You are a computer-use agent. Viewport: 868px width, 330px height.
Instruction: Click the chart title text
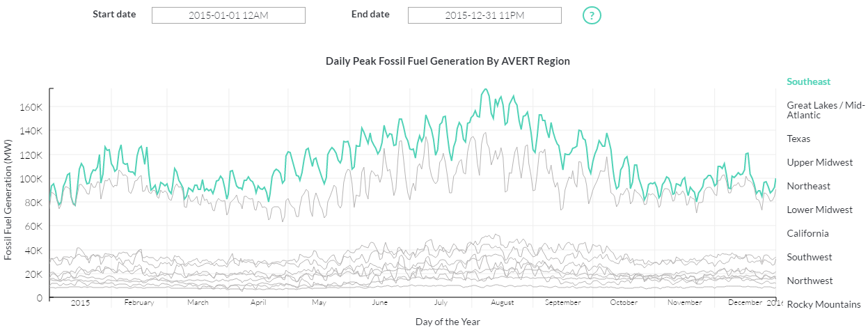(448, 61)
